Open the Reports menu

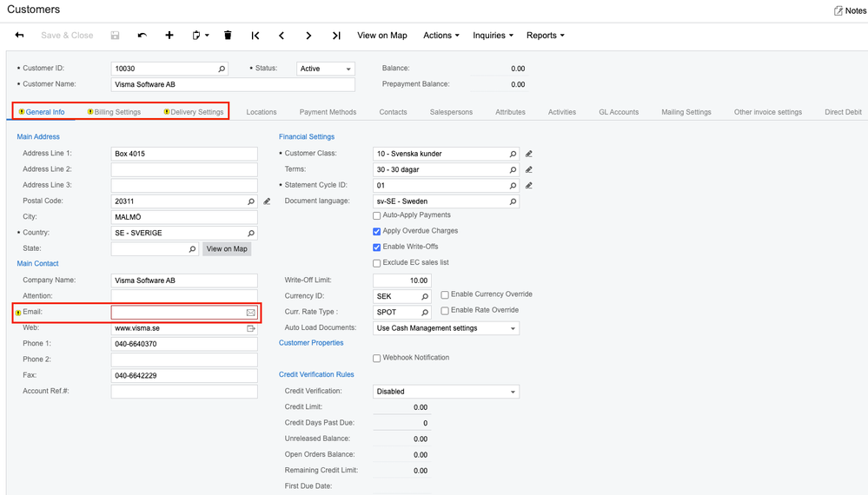point(545,36)
